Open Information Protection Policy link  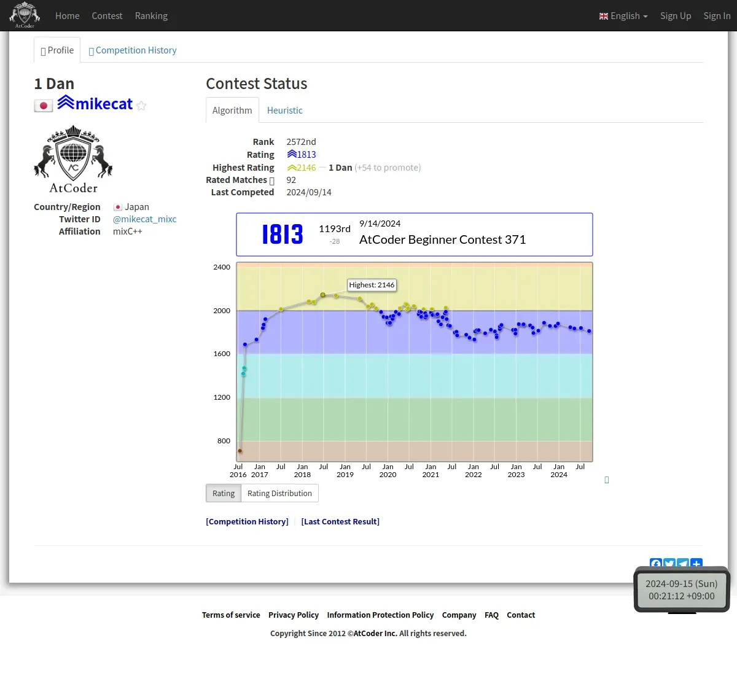(x=380, y=615)
